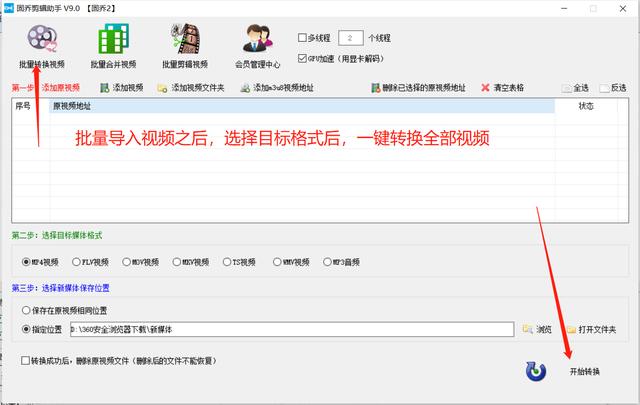Select the MOV视频 format radio
The height and width of the screenshot is (405, 640).
click(127, 262)
